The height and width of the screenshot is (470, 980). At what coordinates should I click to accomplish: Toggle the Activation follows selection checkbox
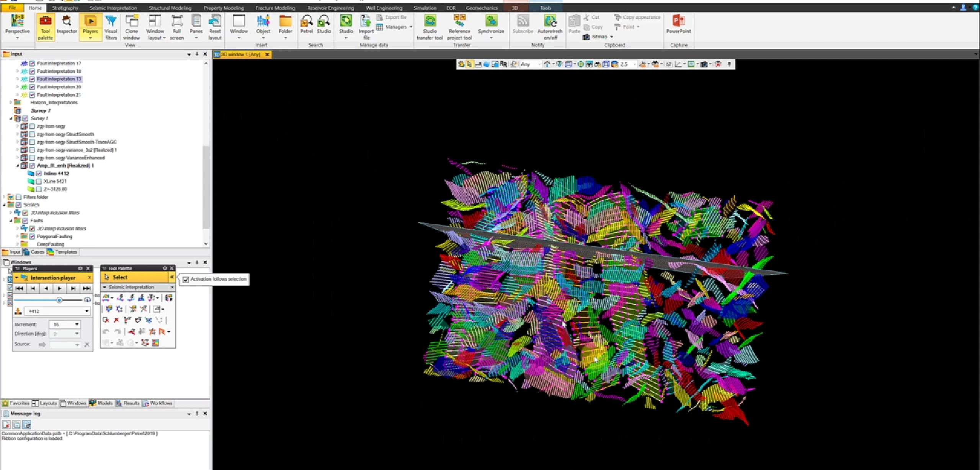(x=186, y=279)
